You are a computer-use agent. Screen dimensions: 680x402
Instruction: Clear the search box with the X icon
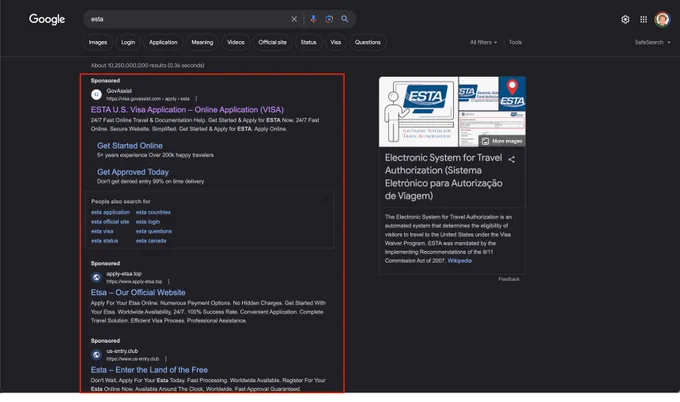294,19
